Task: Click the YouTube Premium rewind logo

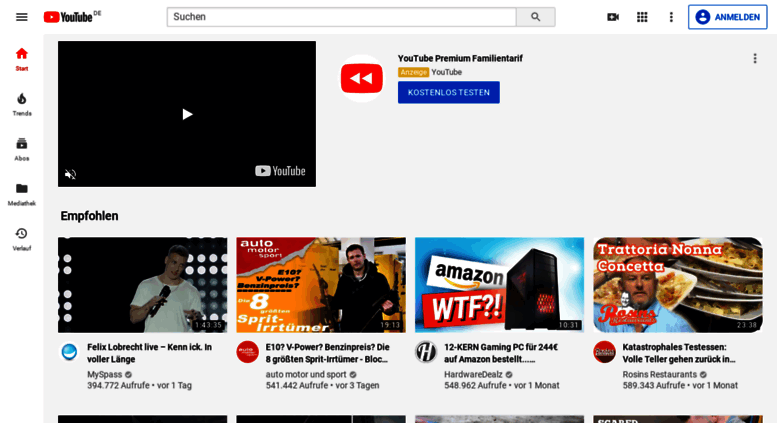Action: coord(362,78)
